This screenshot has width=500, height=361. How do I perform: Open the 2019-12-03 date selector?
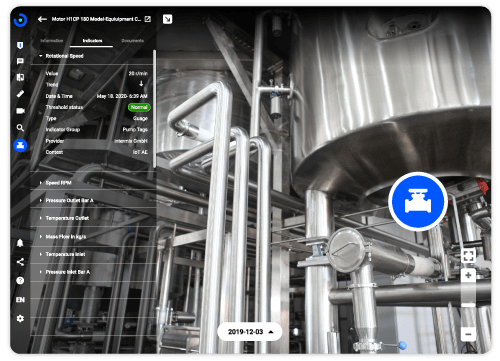[250, 332]
